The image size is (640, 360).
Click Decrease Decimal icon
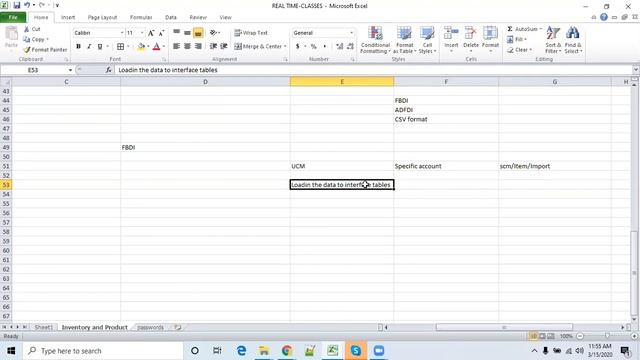tap(350, 47)
